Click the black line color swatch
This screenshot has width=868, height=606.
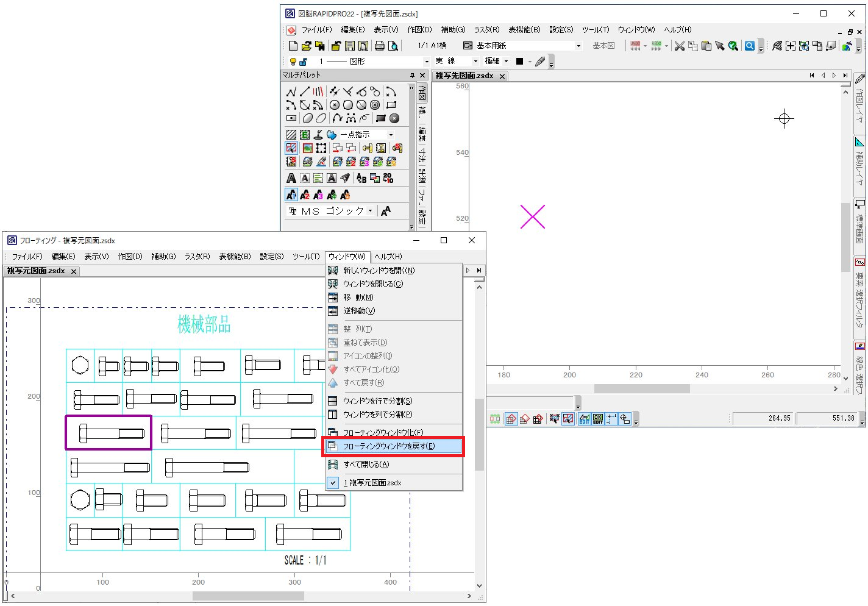point(519,62)
